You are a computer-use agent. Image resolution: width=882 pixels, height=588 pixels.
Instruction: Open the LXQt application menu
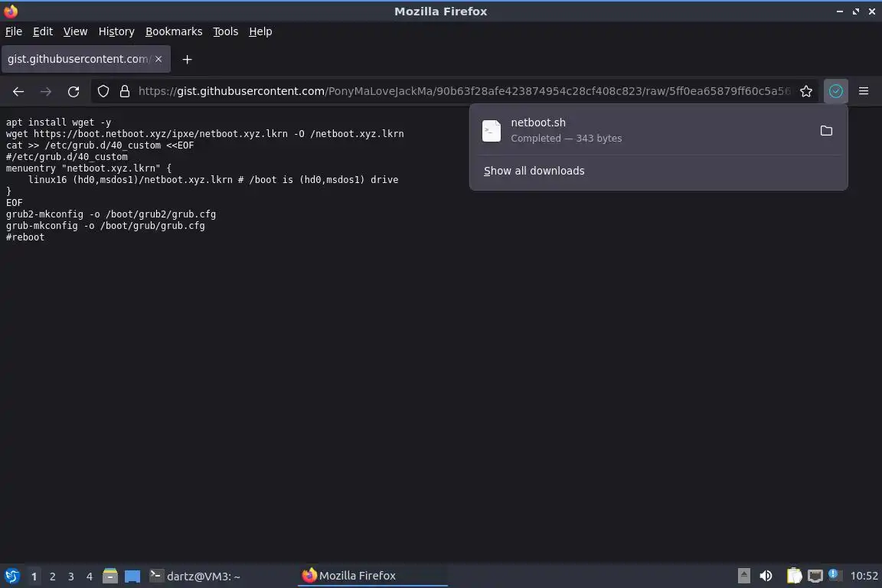[x=11, y=576]
